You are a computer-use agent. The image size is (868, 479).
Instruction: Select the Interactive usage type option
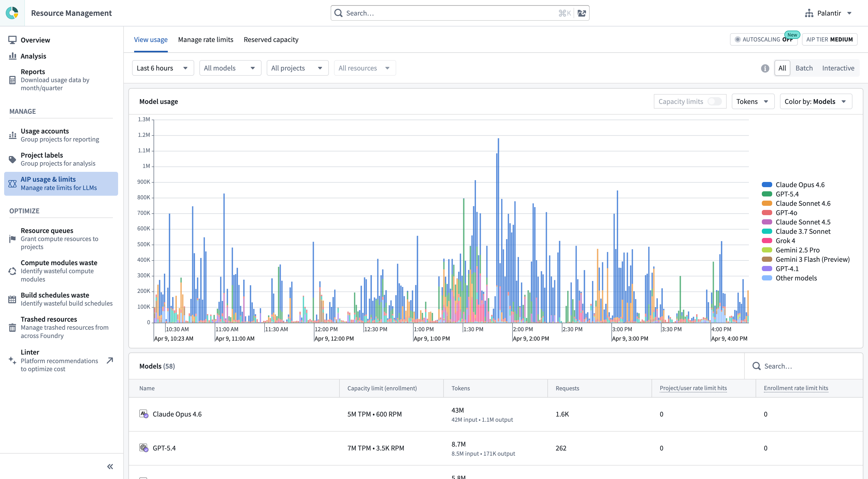838,68
